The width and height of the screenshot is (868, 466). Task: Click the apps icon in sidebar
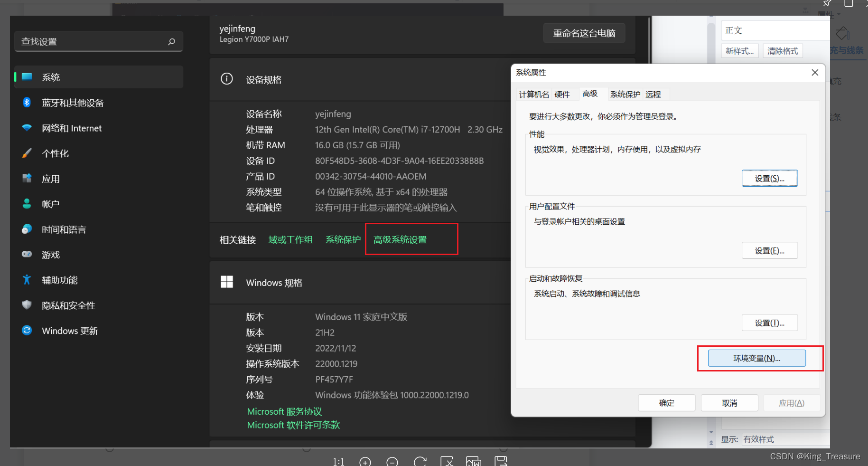point(27,178)
